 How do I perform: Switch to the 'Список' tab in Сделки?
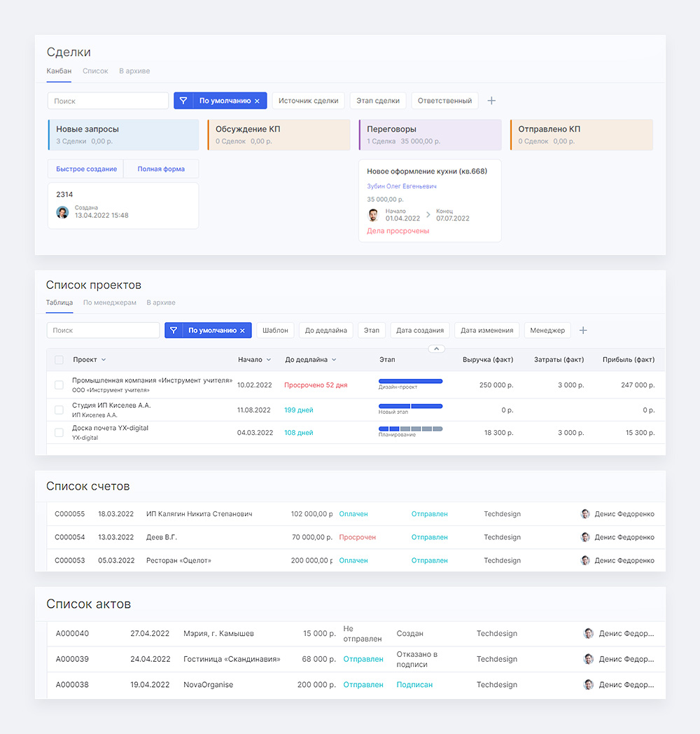95,71
